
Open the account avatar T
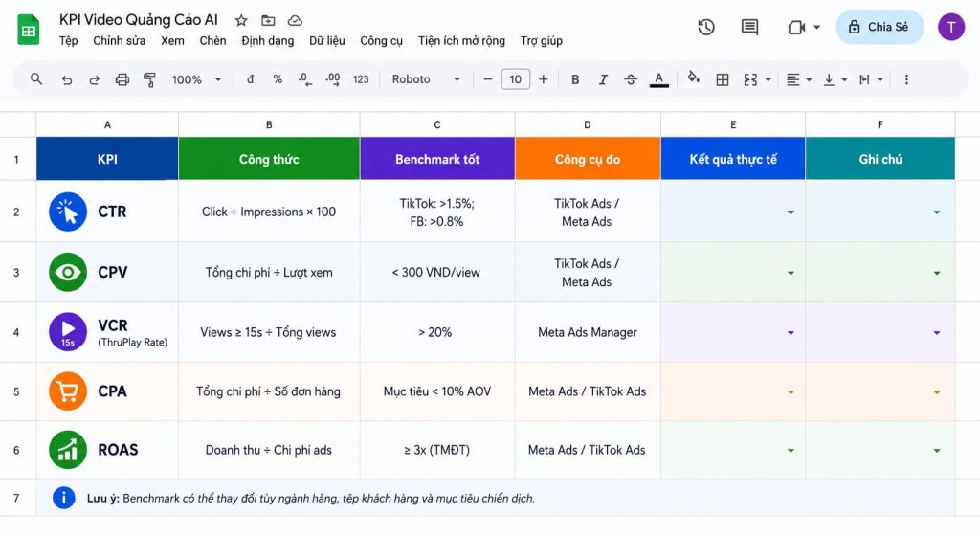coord(950,27)
